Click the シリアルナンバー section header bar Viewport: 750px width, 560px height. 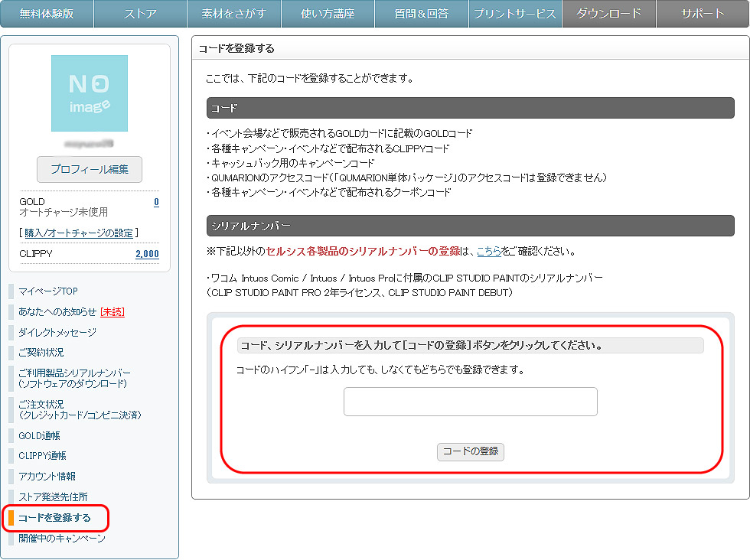click(471, 226)
